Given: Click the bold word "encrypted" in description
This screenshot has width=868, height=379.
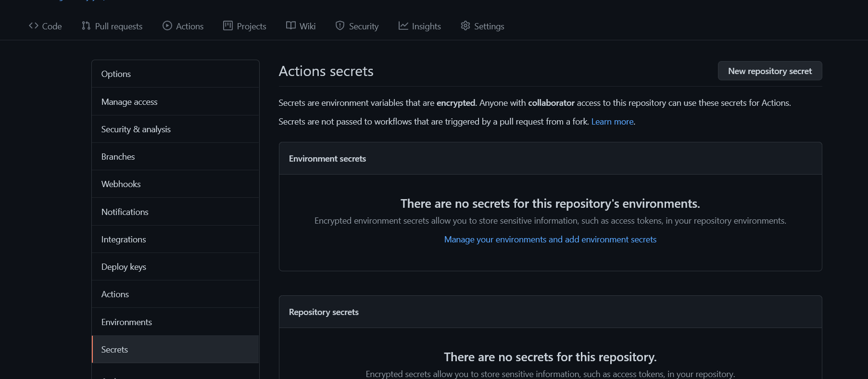Looking at the screenshot, I should pyautogui.click(x=456, y=103).
